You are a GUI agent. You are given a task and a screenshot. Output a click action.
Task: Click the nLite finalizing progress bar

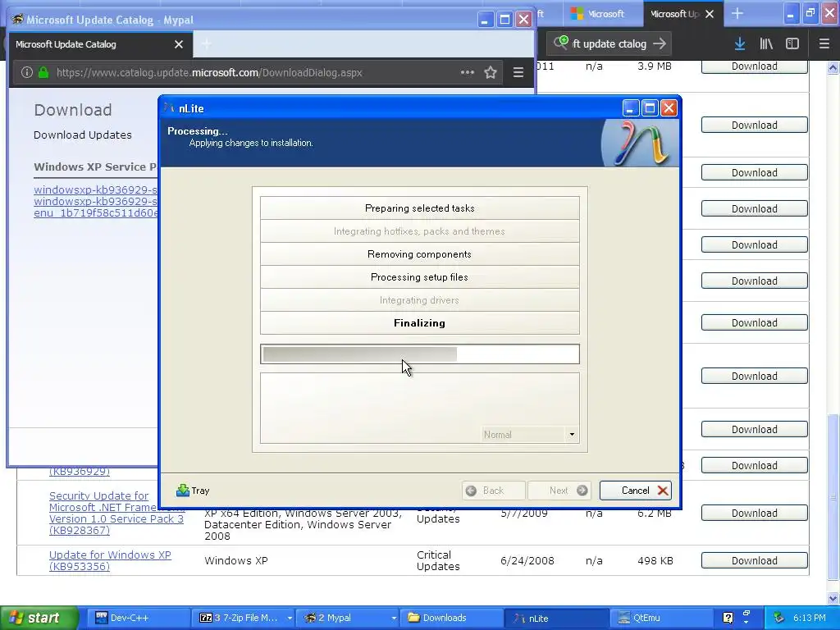point(419,354)
